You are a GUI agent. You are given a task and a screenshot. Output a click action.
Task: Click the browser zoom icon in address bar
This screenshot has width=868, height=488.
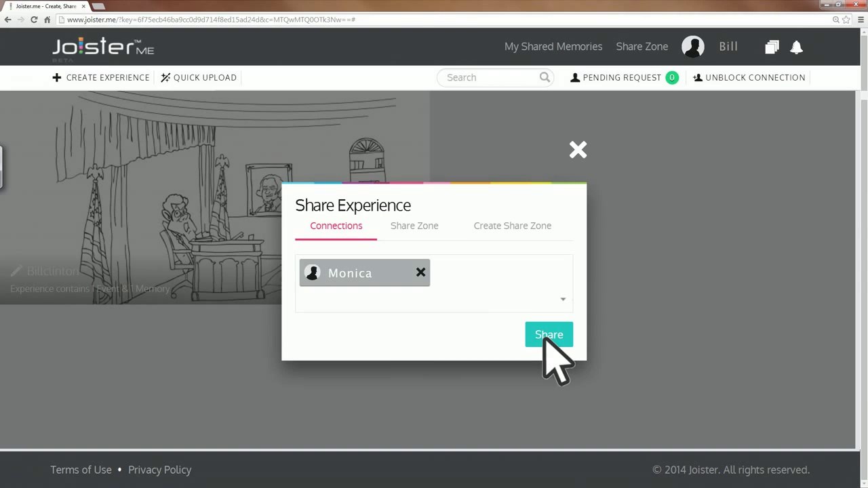pyautogui.click(x=836, y=20)
